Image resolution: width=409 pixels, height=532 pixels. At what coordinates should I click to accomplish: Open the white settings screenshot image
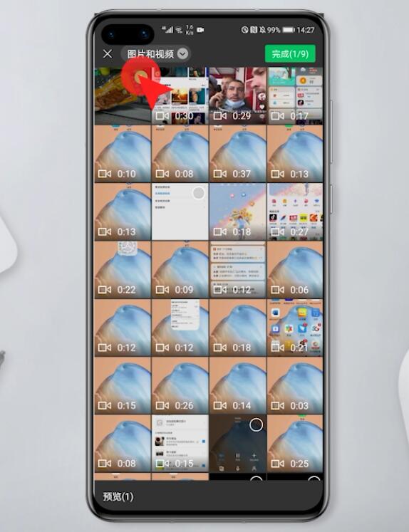coord(180,212)
